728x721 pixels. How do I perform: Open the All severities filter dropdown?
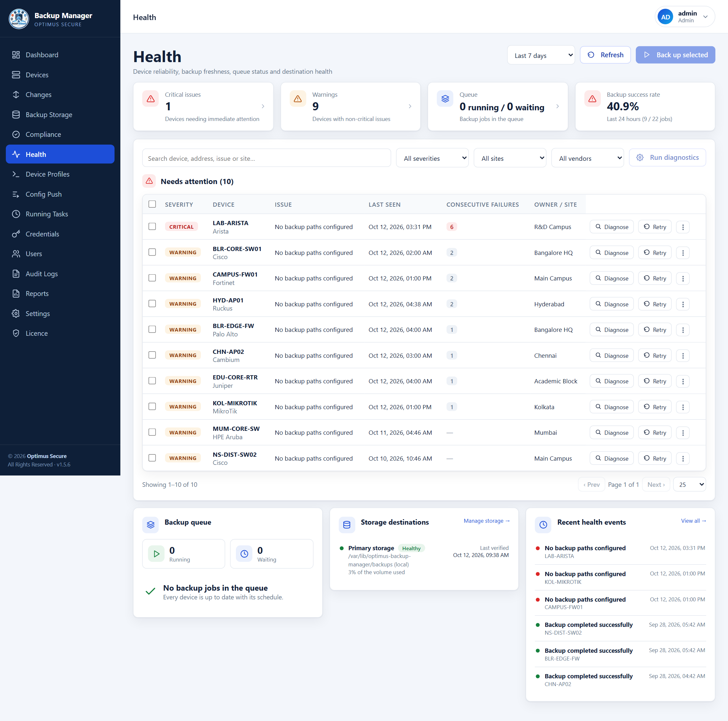point(432,158)
